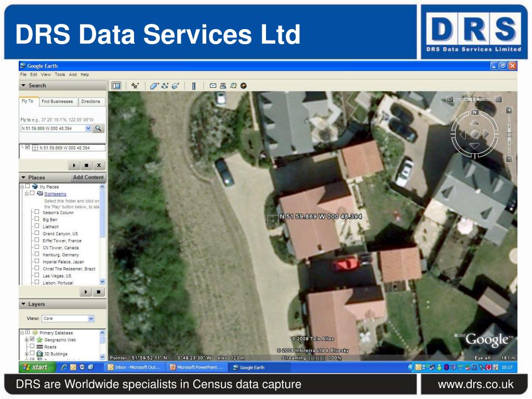This screenshot has width=532, height=399.
Task: Play the Places tour
Action: (x=86, y=292)
